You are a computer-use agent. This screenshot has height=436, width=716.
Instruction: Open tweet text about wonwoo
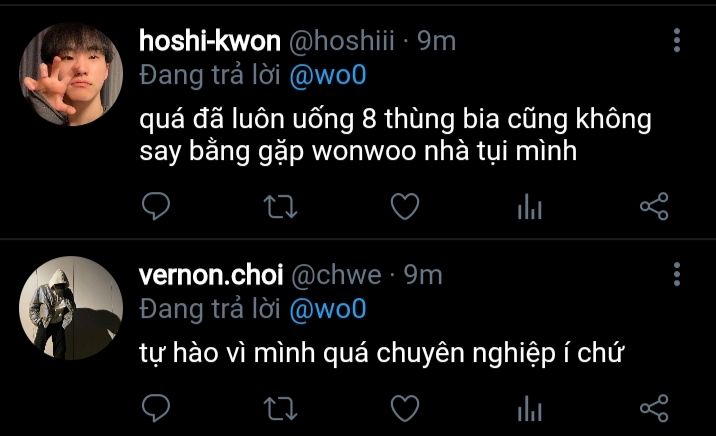(395, 135)
